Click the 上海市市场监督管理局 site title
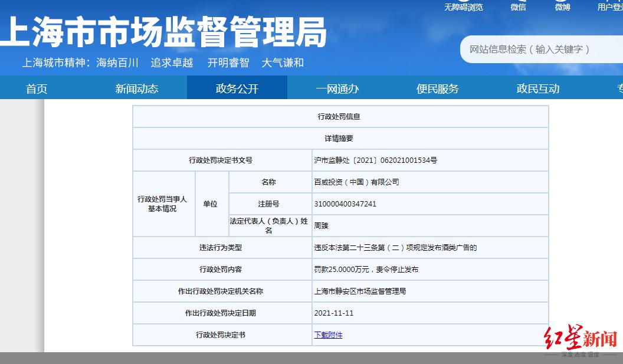Screen dimensions: 623x364 point(163,33)
